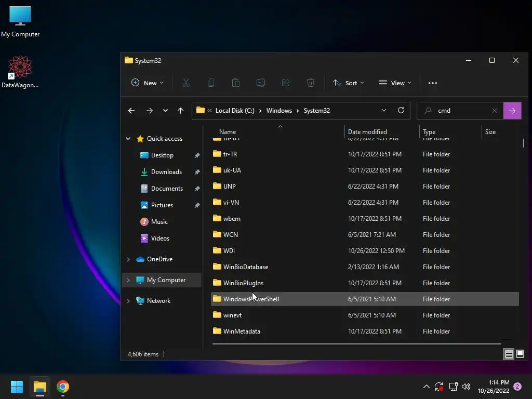Image resolution: width=532 pixels, height=399 pixels.
Task: Click the Delete trash icon
Action: (x=311, y=83)
